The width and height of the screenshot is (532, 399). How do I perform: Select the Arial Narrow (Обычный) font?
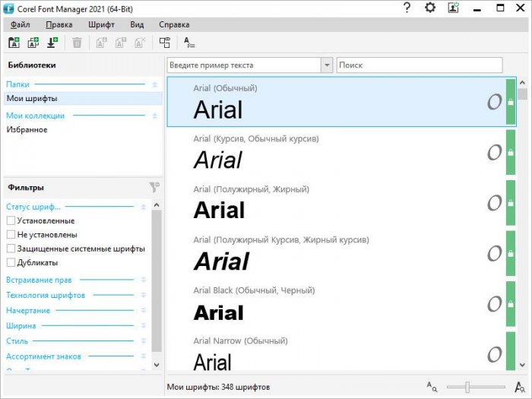(x=341, y=351)
